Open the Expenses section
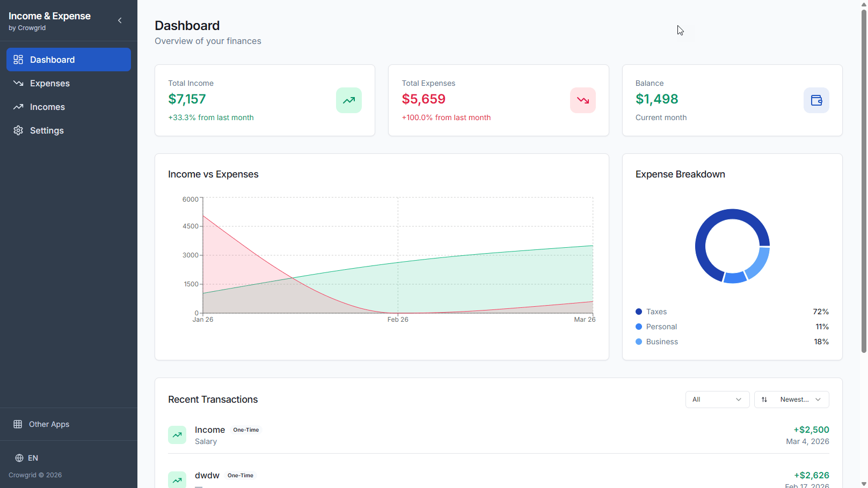 (50, 83)
